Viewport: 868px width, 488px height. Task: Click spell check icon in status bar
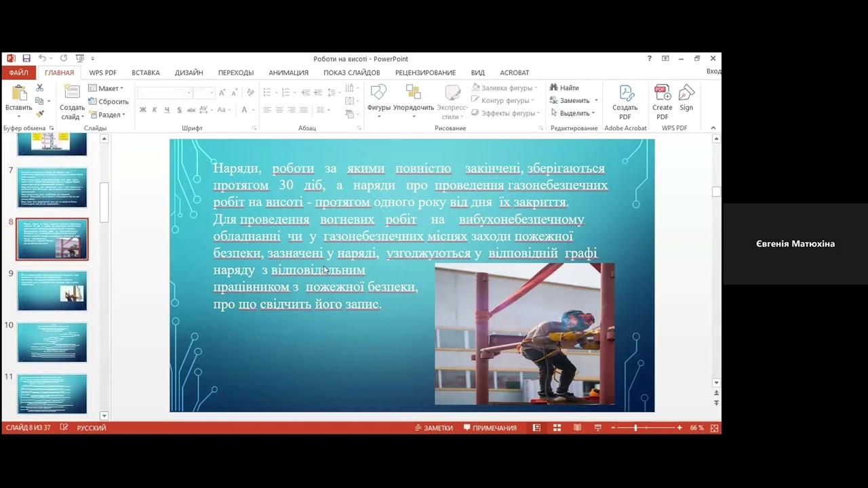pos(64,428)
